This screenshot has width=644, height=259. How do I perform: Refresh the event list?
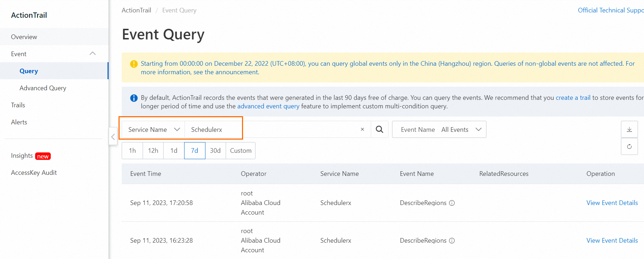[629, 146]
